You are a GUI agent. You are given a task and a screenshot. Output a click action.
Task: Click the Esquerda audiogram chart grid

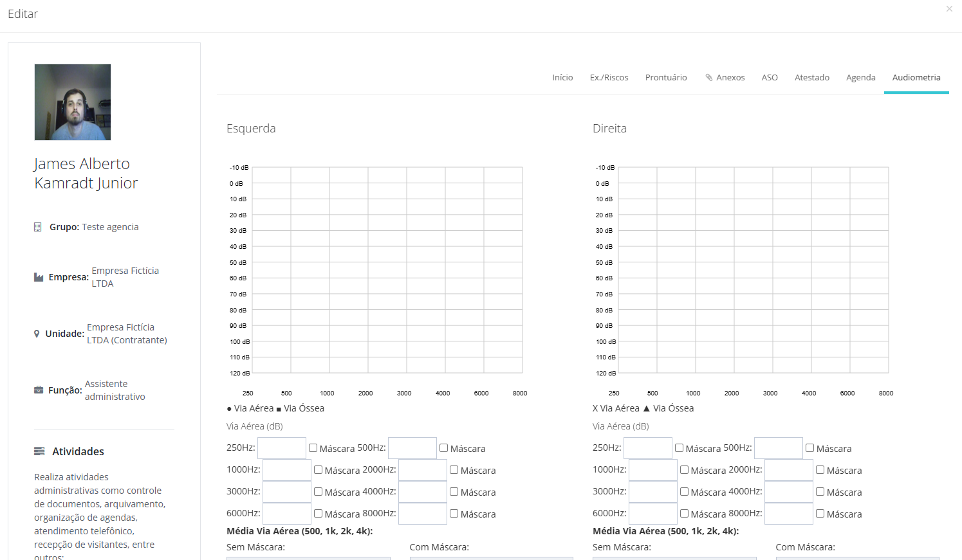tap(387, 270)
